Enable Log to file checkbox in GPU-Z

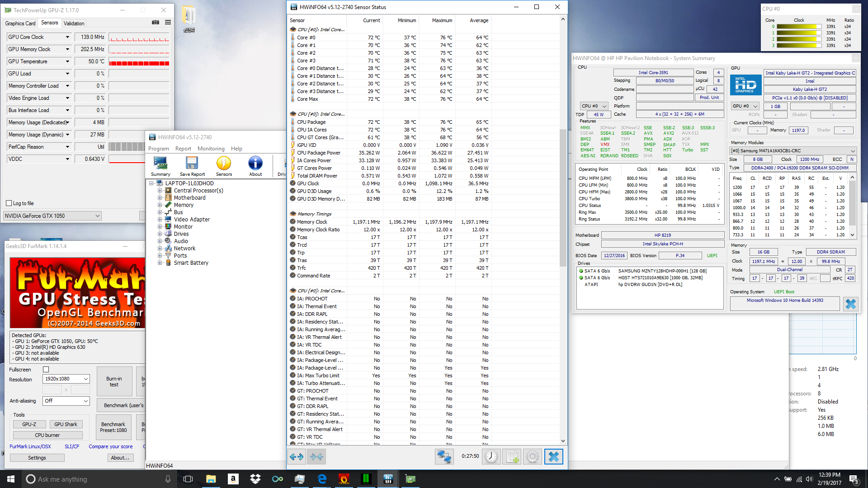[9, 203]
